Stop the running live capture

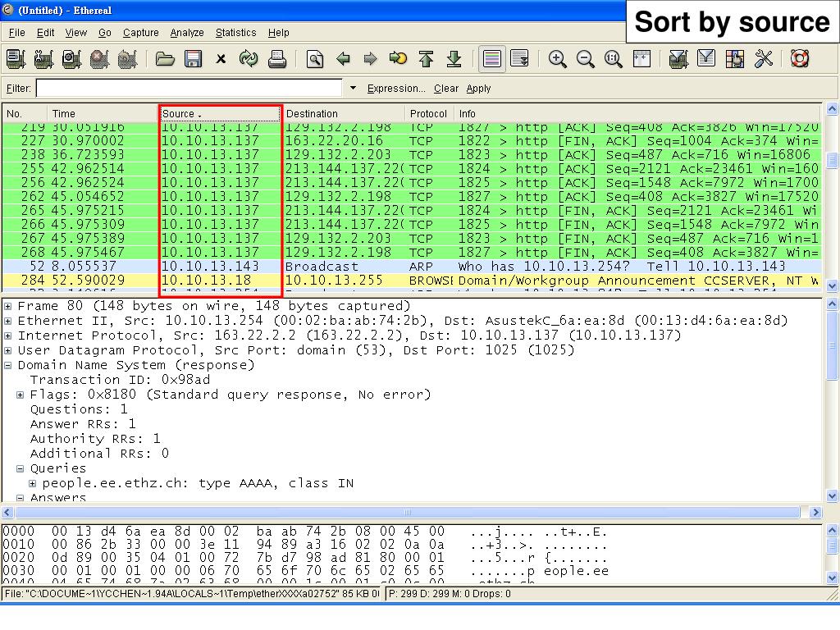(x=99, y=59)
